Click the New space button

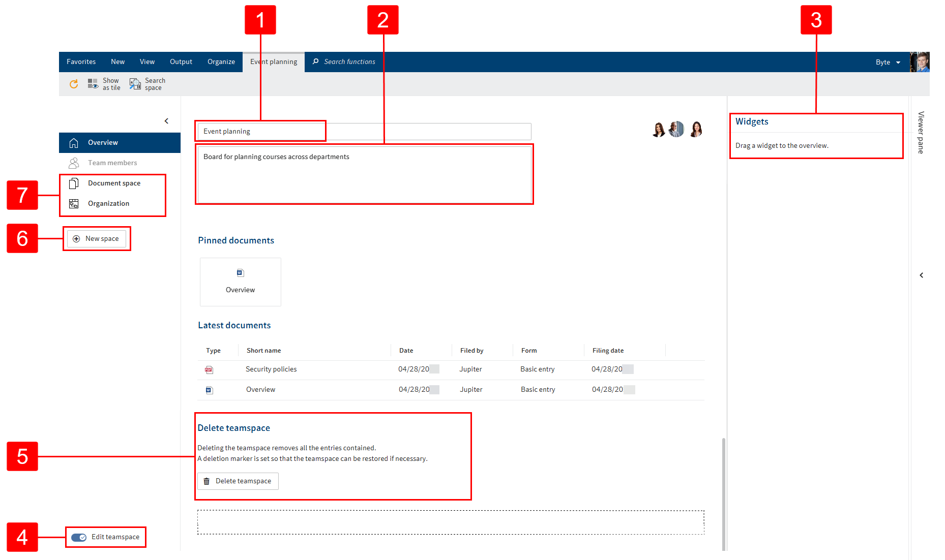point(97,238)
